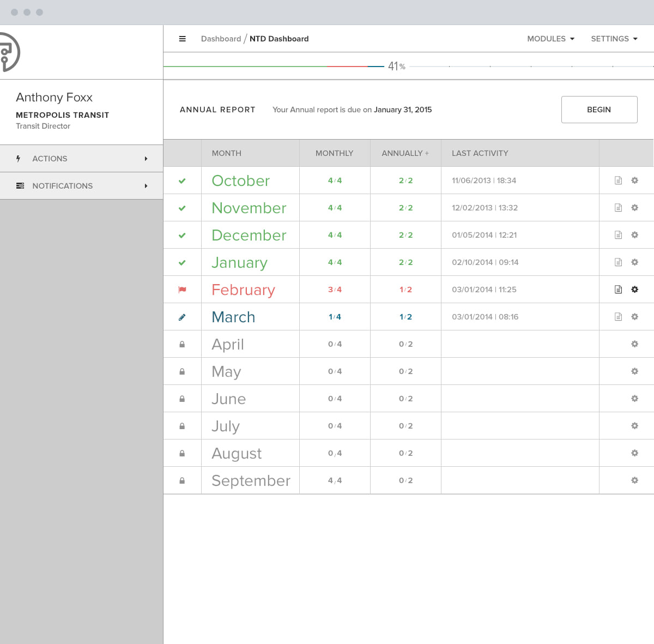Screen dimensions: 654x644
Task: Click the lock icon beside April
Action: (x=182, y=344)
